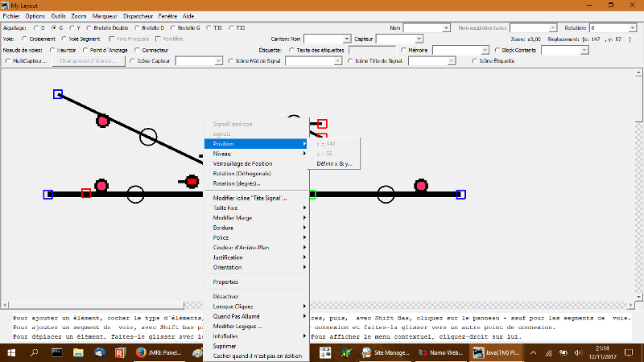Select the Croisement radio button

coord(27,38)
